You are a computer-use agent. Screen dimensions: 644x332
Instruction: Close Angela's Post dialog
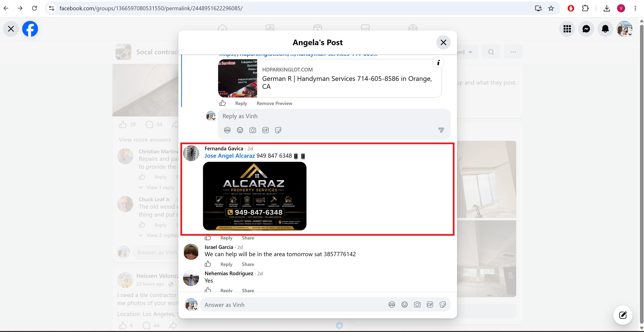443,42
